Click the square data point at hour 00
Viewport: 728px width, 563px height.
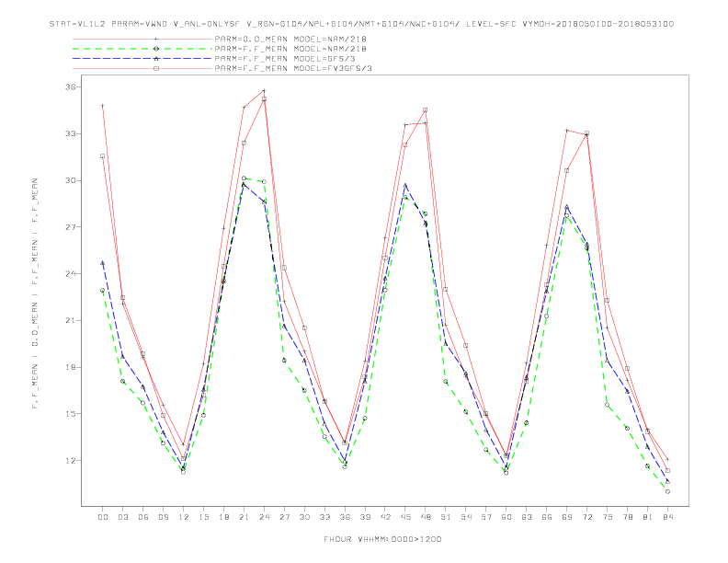[103, 156]
